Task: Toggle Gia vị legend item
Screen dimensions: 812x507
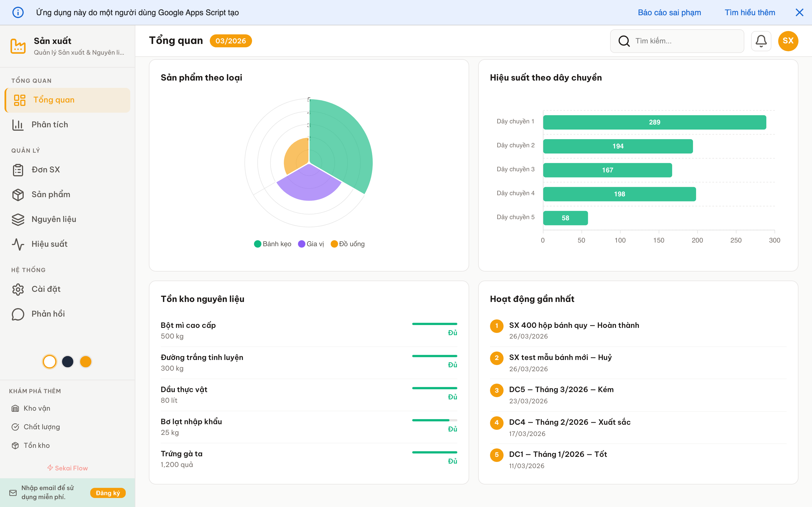Action: 311,244
